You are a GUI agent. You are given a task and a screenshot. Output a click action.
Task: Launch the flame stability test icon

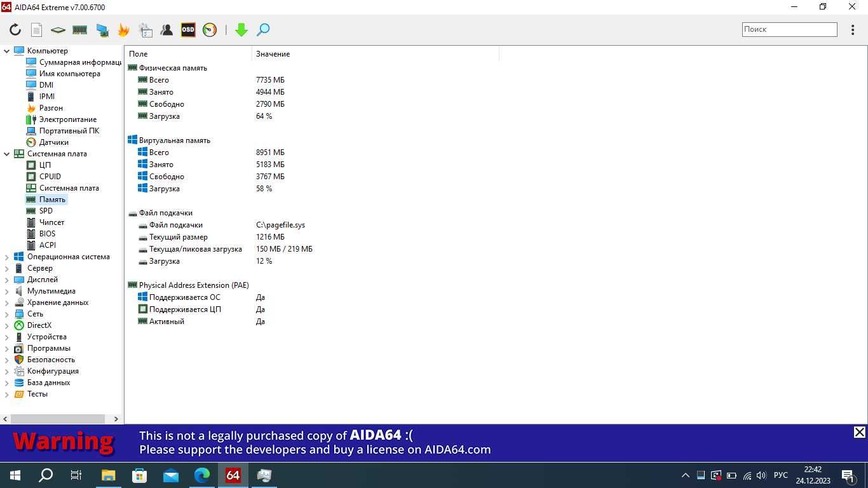[x=123, y=29]
